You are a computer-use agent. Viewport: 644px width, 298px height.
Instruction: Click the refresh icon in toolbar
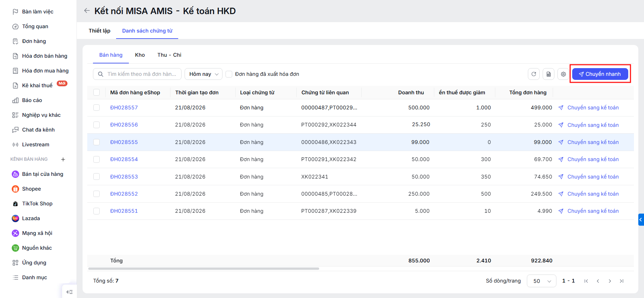(534, 74)
